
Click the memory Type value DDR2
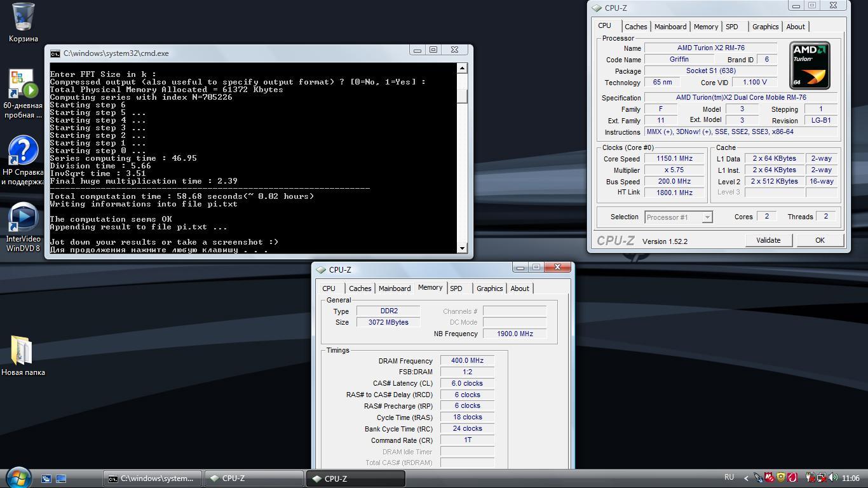[x=388, y=311]
